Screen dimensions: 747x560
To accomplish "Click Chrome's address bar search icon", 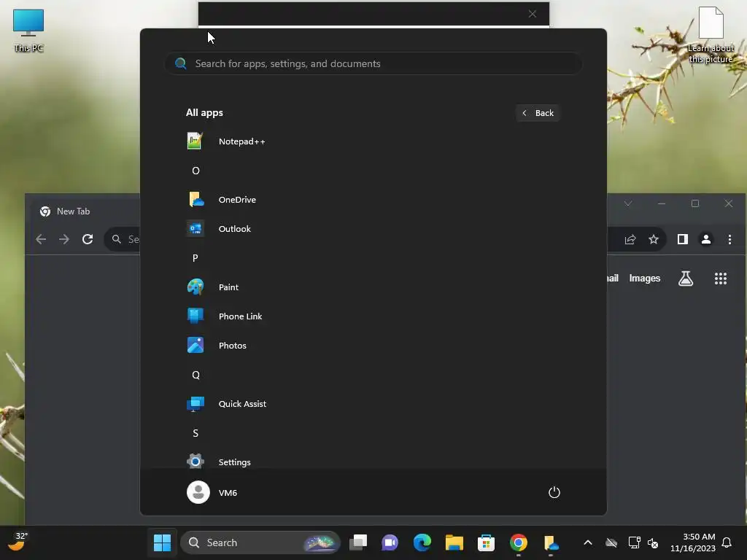I will pos(116,239).
